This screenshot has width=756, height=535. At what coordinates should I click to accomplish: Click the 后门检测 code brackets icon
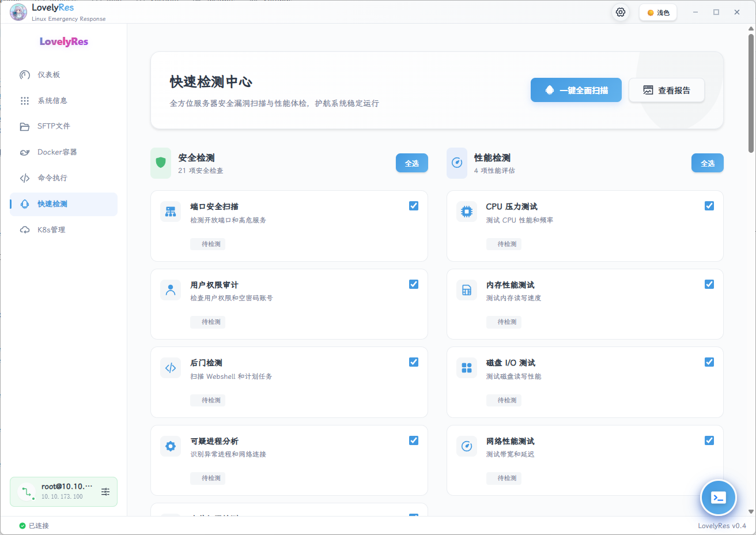click(171, 368)
